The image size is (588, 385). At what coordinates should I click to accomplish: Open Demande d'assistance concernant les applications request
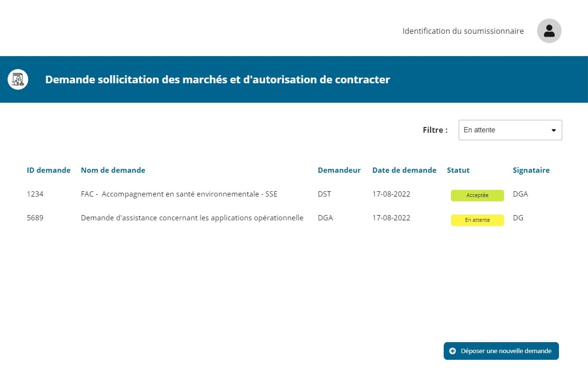coord(192,218)
